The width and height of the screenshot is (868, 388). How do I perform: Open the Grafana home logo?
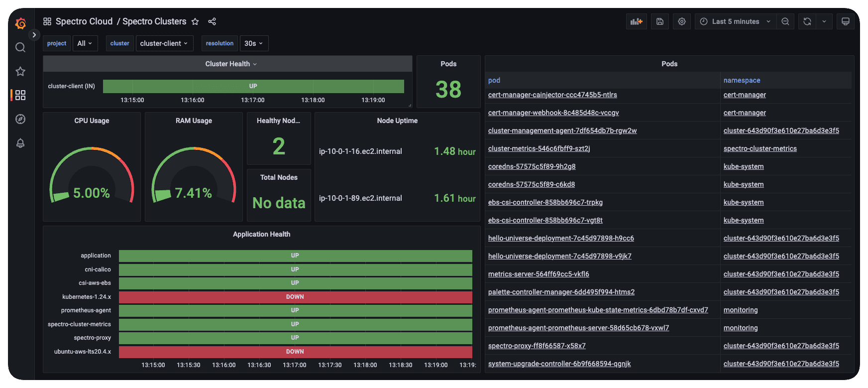click(20, 23)
